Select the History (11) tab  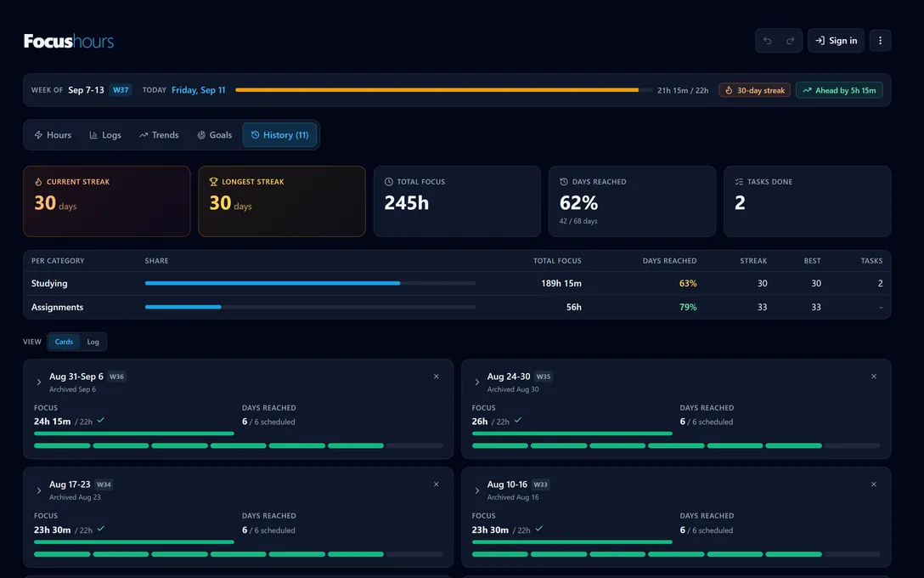pyautogui.click(x=279, y=135)
